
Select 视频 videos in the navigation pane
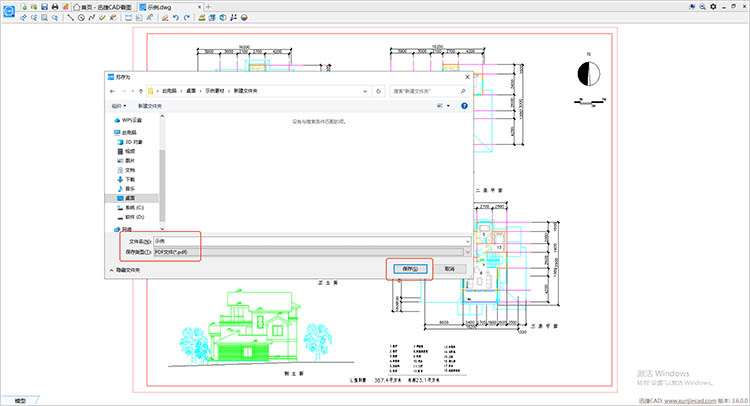(126, 151)
